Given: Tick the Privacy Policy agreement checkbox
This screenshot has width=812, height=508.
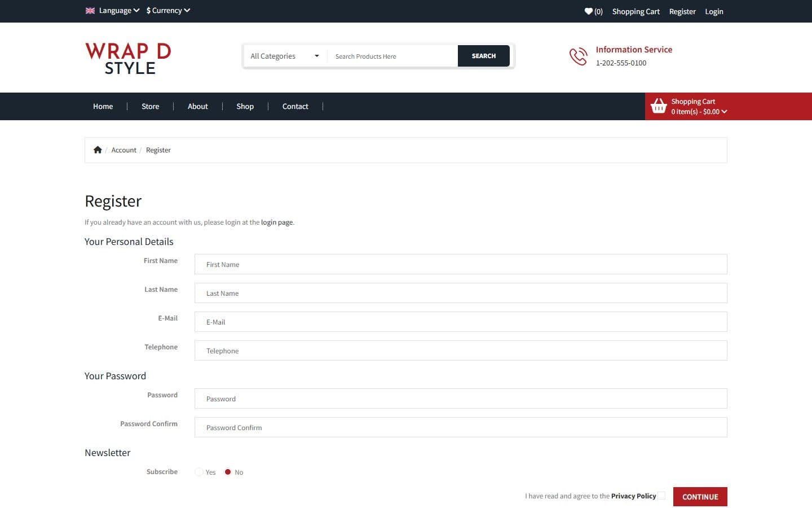Looking at the screenshot, I should click(x=661, y=496).
